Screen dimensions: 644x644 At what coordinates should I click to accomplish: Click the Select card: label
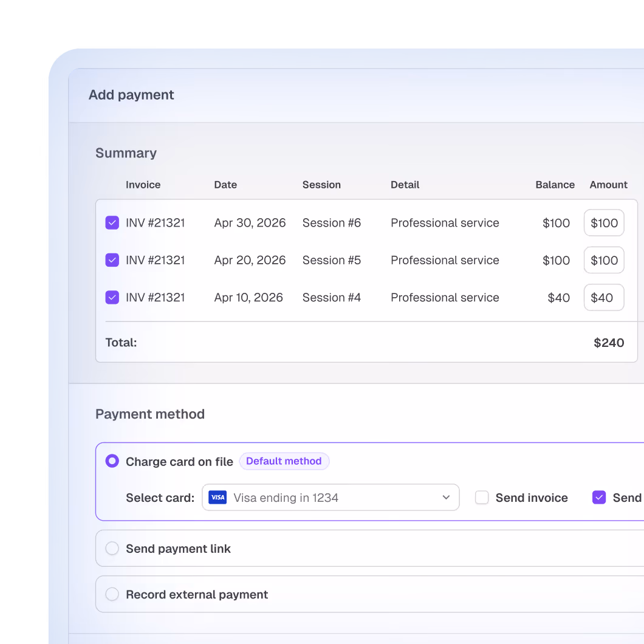pos(160,498)
